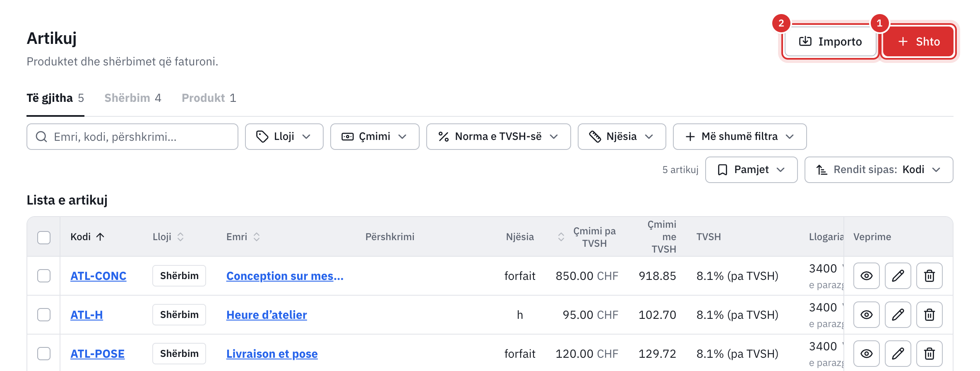View the ATL-H item eye icon
980x371 pixels.
click(x=867, y=315)
